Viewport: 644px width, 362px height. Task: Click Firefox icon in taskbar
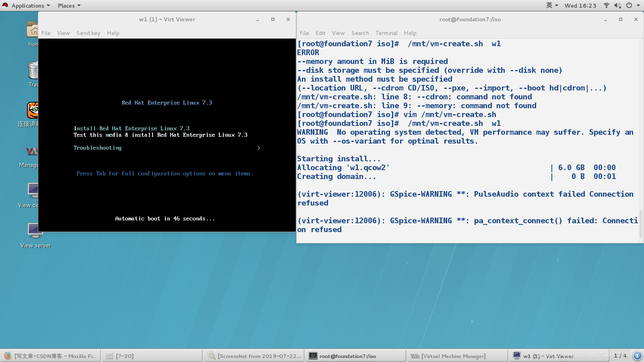pos(8,356)
